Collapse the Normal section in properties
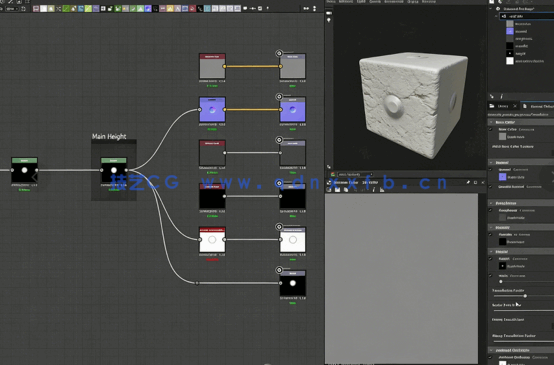This screenshot has height=365, width=554. pyautogui.click(x=491, y=162)
